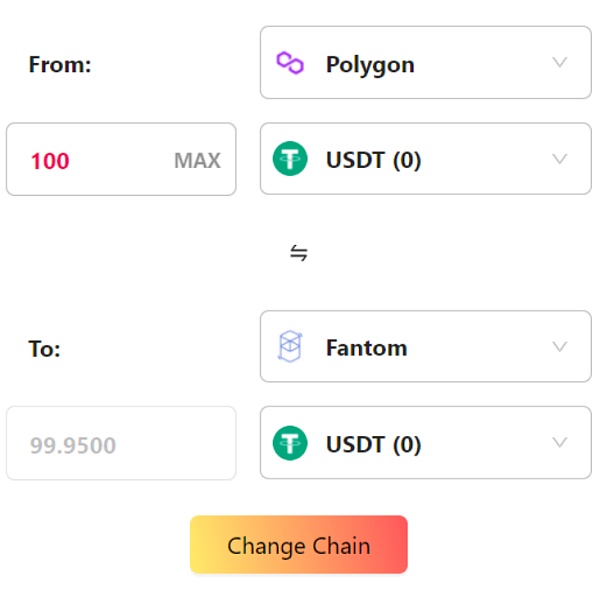
Task: Click the empty space right of Polygon text
Action: coord(480,64)
